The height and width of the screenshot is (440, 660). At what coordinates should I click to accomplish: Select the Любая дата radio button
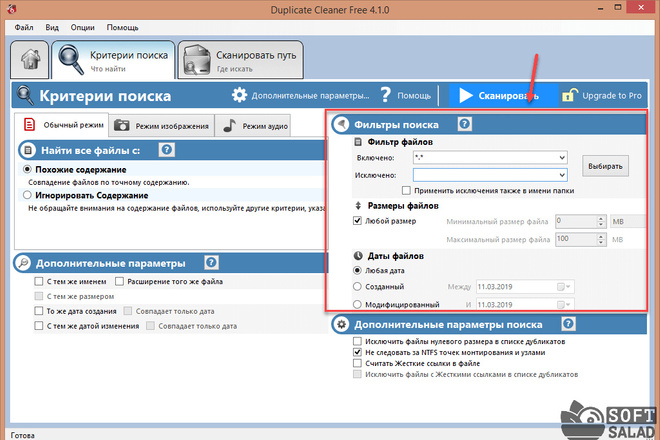(x=357, y=270)
